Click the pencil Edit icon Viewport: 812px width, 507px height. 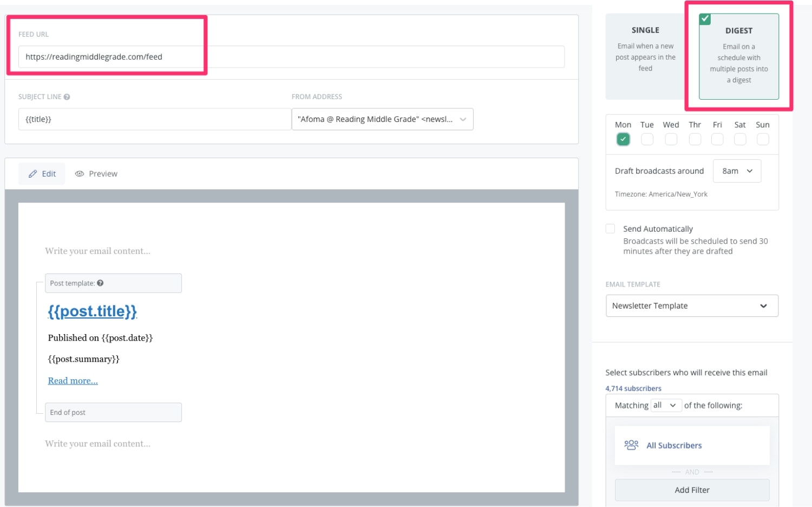click(33, 174)
